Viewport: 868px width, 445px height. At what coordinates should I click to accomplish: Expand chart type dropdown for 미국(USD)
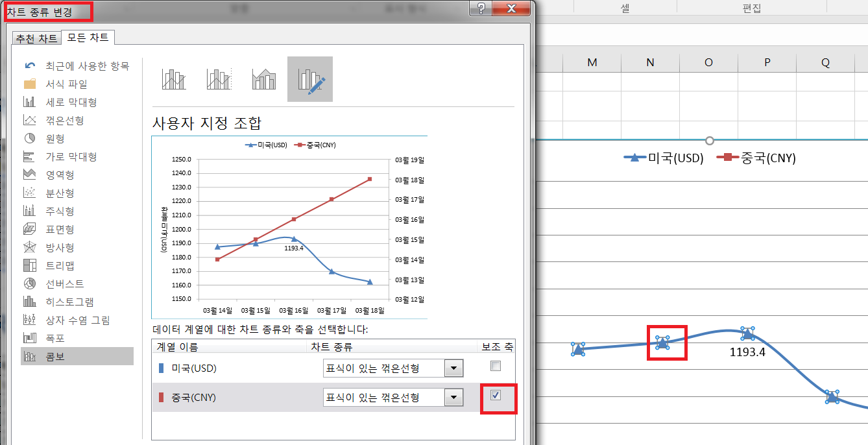tap(453, 368)
